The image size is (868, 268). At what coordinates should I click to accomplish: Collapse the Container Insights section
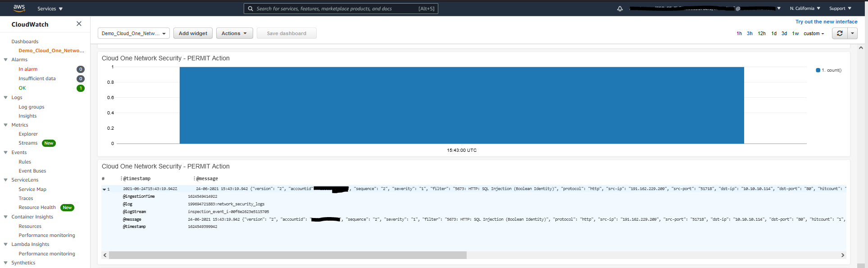point(5,217)
